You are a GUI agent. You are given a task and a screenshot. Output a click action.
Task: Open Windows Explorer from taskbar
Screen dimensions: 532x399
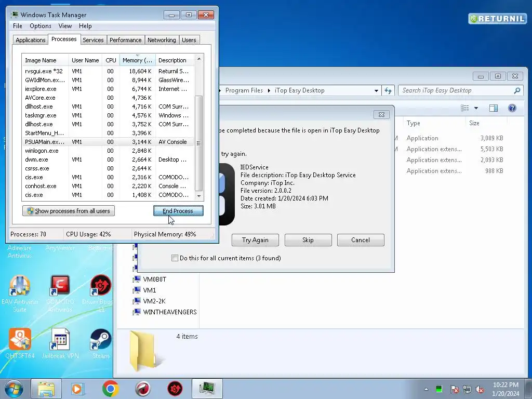pyautogui.click(x=46, y=389)
